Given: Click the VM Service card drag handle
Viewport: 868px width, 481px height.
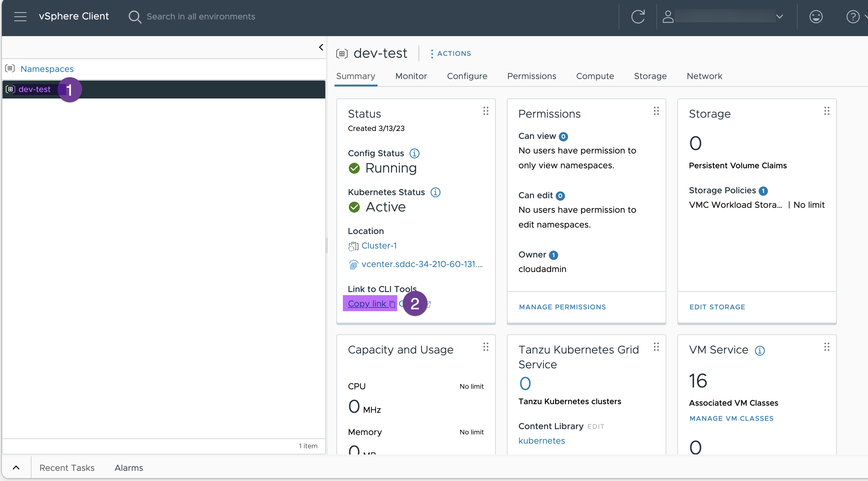Looking at the screenshot, I should [827, 347].
